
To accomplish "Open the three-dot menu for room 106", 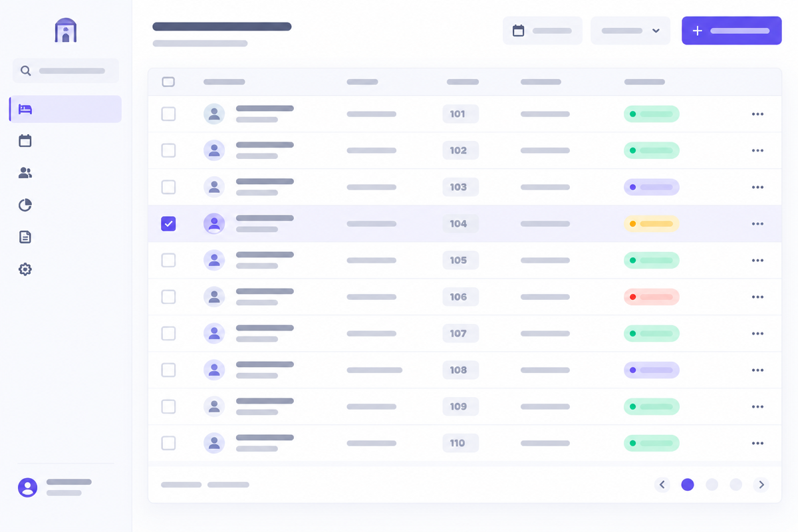I will tap(757, 297).
